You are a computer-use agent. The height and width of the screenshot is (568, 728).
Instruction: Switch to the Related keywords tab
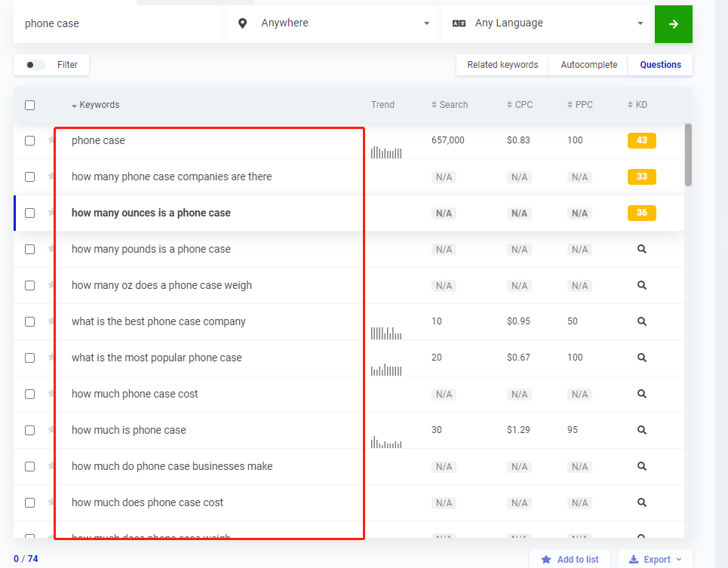[x=502, y=65]
